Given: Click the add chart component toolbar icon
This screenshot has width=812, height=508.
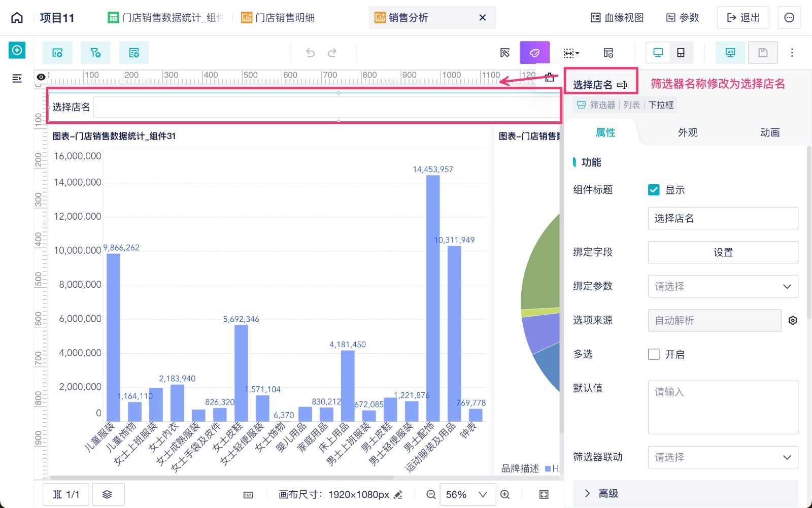Looking at the screenshot, I should pyautogui.click(x=57, y=53).
